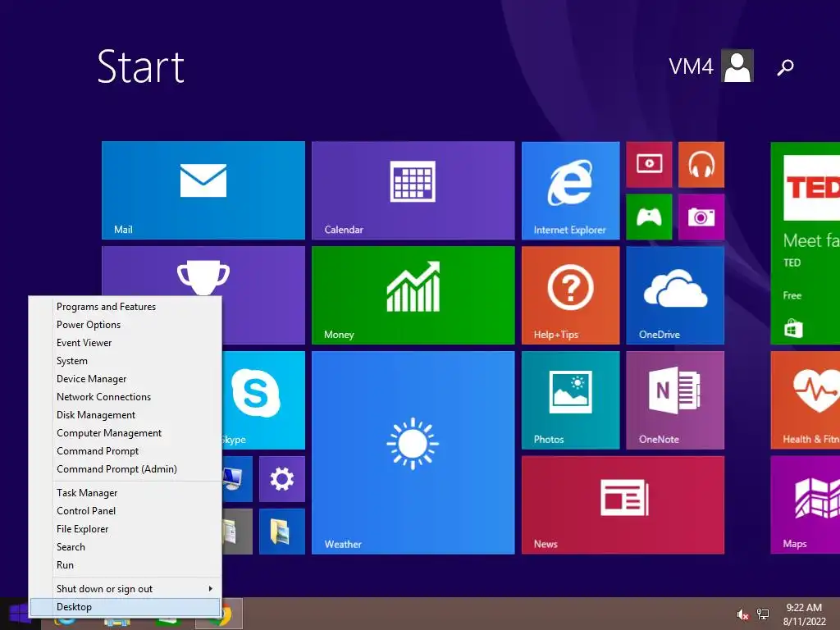Image resolution: width=840 pixels, height=630 pixels.
Task: Open the Sports trophy tile
Action: pos(203,271)
